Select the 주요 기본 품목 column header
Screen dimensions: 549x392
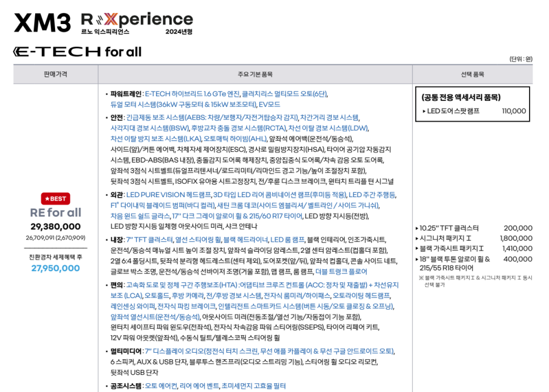pyautogui.click(x=255, y=75)
